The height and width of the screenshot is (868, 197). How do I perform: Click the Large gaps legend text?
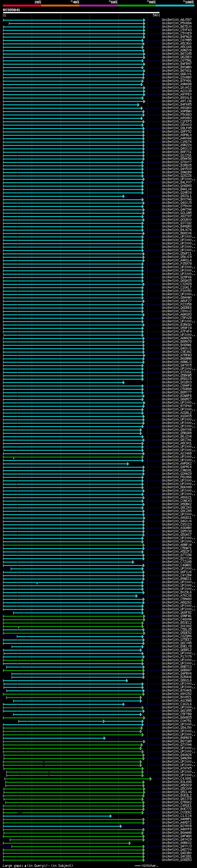pos(38,865)
